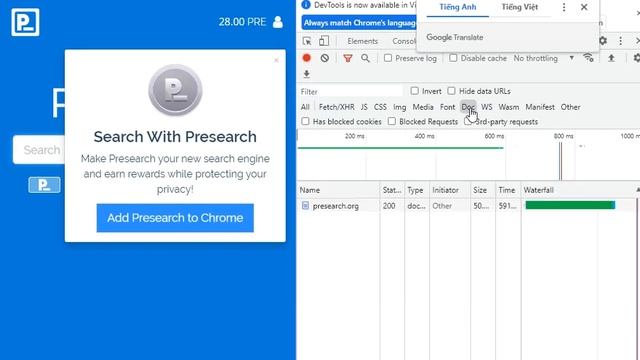Stop recording network log red button
The width and height of the screenshot is (640, 360).
coord(307,58)
